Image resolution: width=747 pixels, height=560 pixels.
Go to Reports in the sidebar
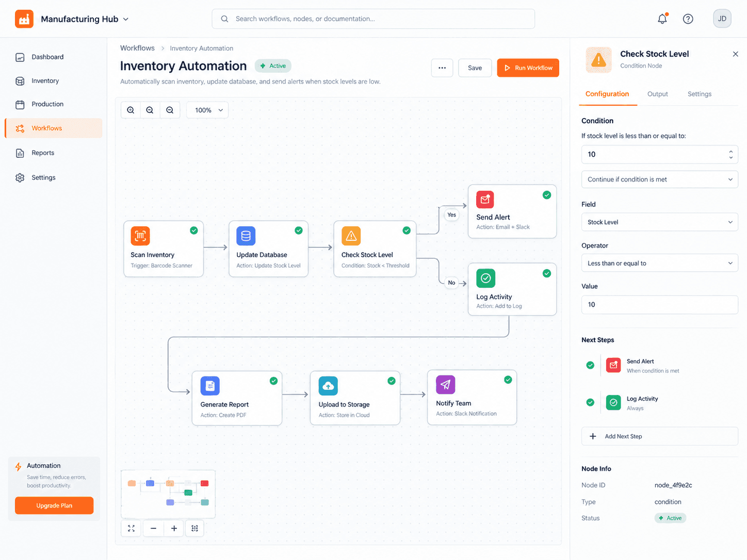coord(54,153)
